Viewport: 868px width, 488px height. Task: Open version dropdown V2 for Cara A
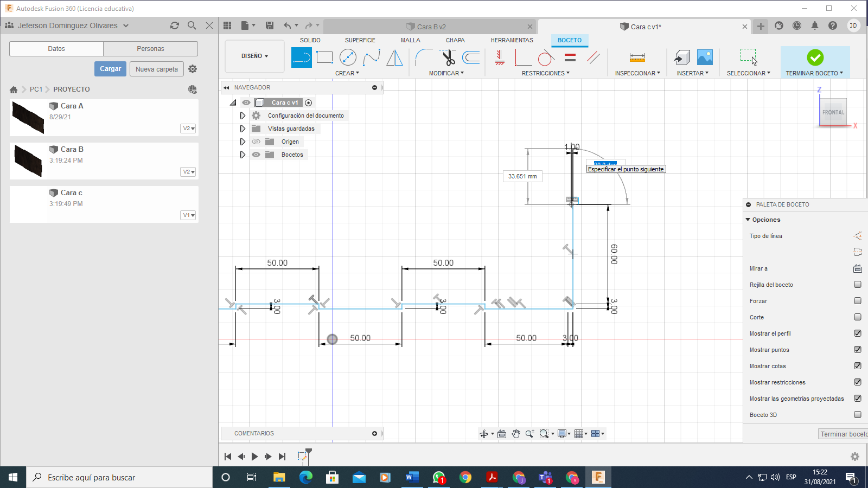coord(188,129)
